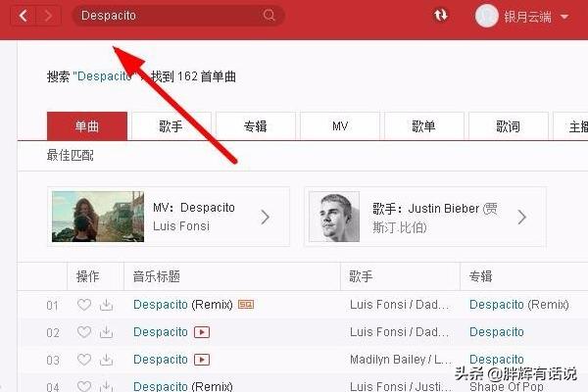Expand the Justin Bieber card chevron
This screenshot has height=392, width=588.
[521, 217]
